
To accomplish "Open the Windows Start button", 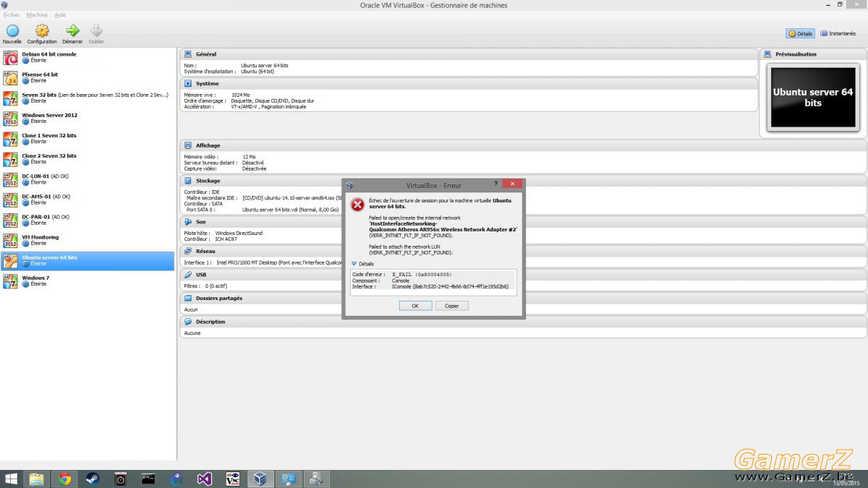I will tap(12, 479).
